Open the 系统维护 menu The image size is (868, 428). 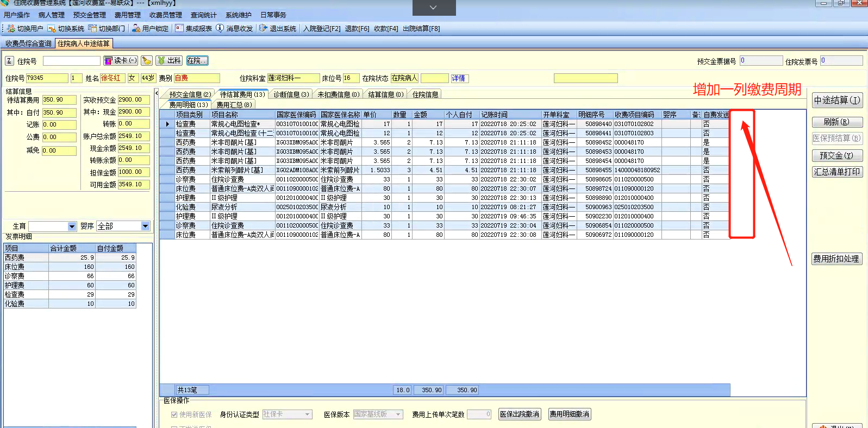click(x=239, y=15)
